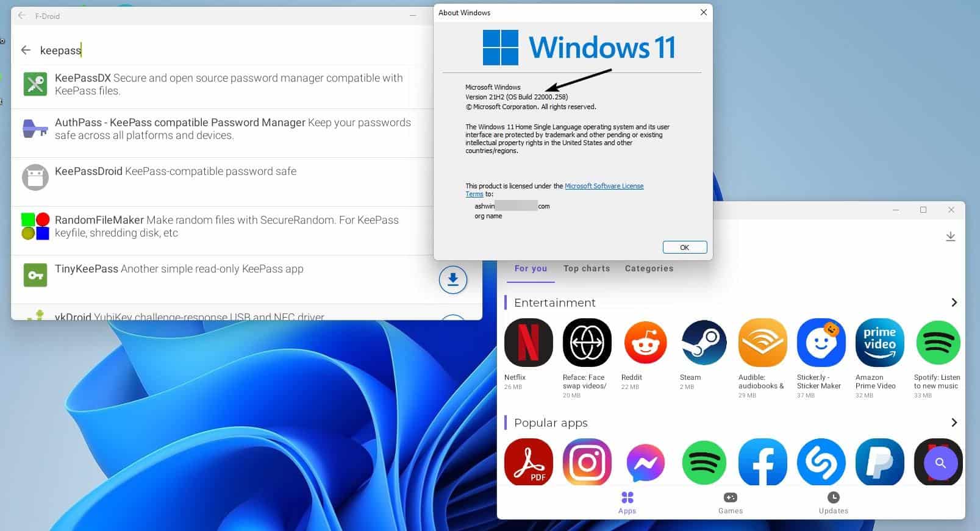This screenshot has height=531, width=980.
Task: Open the Adobe PDF reader app icon
Action: click(x=528, y=462)
